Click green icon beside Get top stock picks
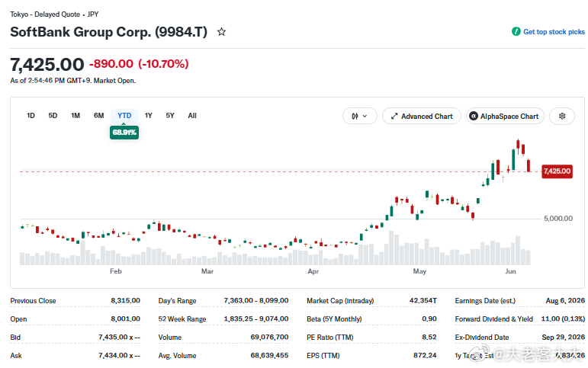Viewport: 588px width, 368px height. click(x=516, y=32)
